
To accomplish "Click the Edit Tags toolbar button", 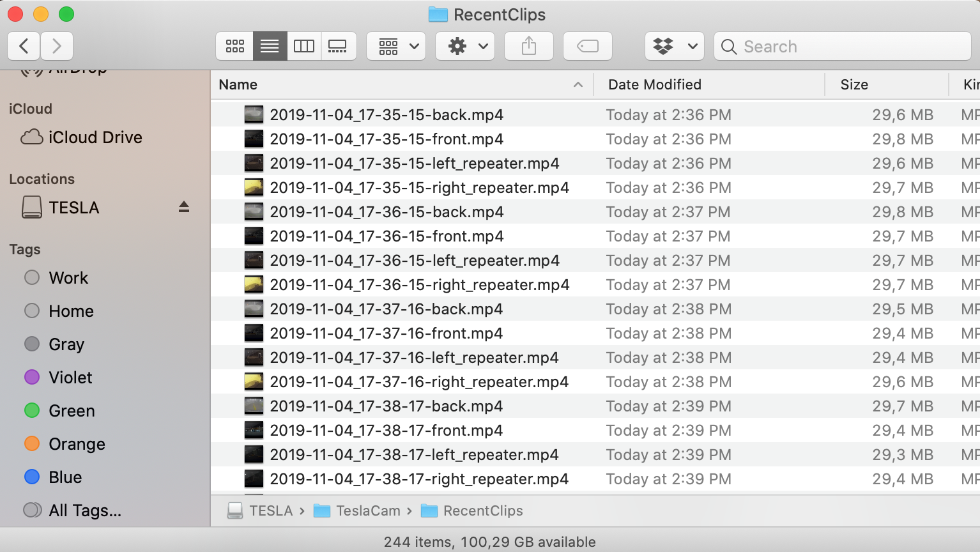I will tap(588, 46).
